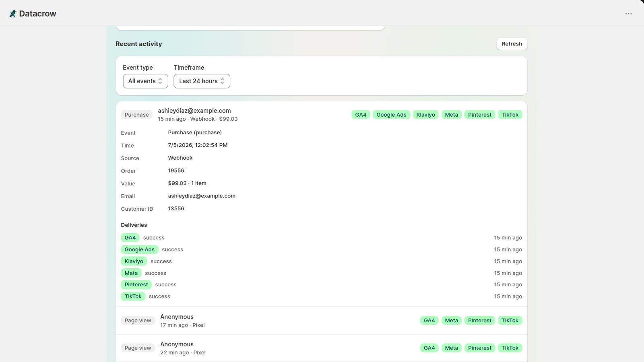Image resolution: width=644 pixels, height=362 pixels.
Task: Select the Pinterest badge under Deliveries
Action: [136, 285]
